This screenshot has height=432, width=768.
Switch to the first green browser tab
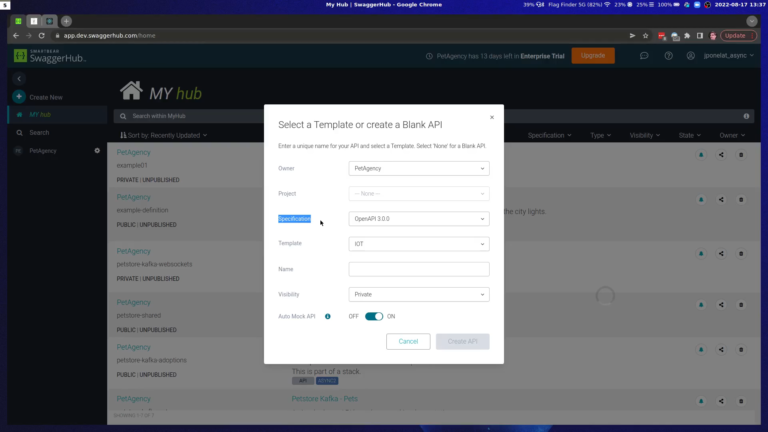pyautogui.click(x=18, y=22)
